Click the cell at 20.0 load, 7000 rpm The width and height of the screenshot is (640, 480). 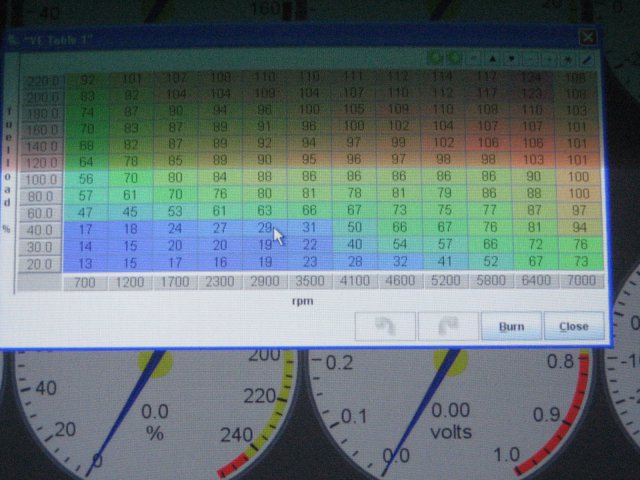pyautogui.click(x=580, y=262)
